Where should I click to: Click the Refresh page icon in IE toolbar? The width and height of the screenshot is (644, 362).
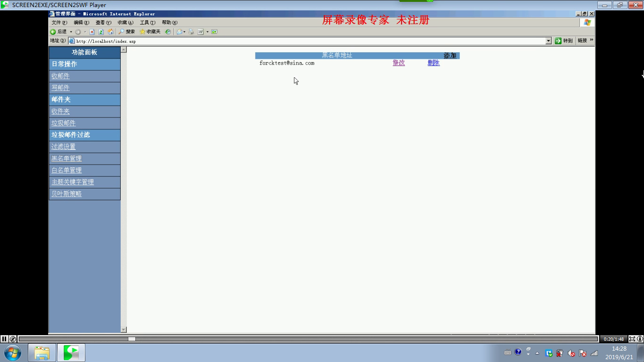click(101, 32)
